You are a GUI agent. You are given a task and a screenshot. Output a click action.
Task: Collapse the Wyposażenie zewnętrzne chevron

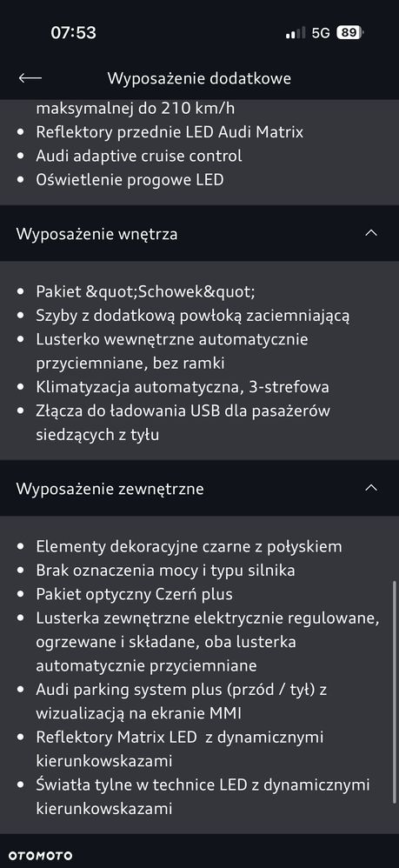371,488
